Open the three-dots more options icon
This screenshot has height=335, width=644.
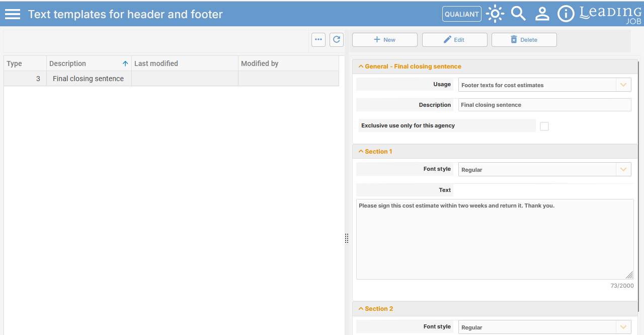[318, 40]
